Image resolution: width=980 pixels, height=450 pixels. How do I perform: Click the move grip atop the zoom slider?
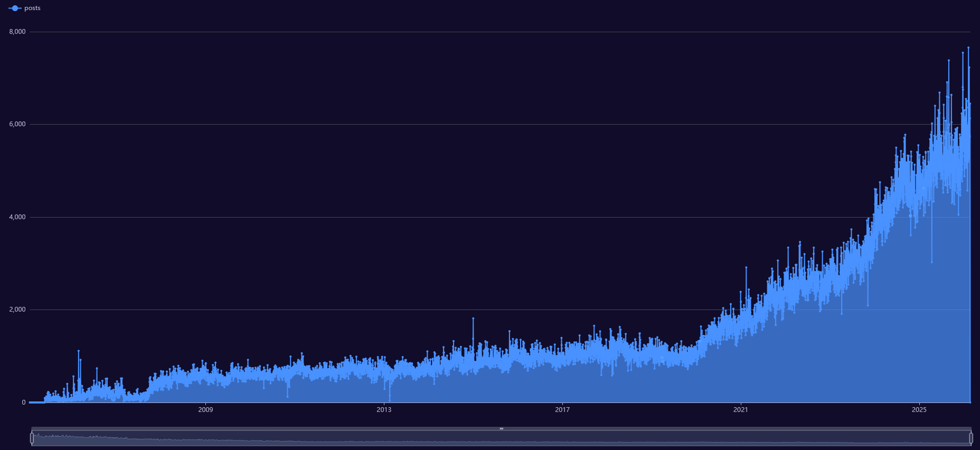click(501, 428)
